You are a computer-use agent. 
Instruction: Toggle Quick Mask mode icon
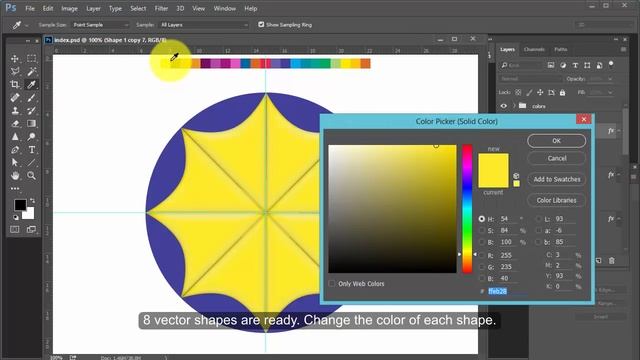tap(15, 229)
